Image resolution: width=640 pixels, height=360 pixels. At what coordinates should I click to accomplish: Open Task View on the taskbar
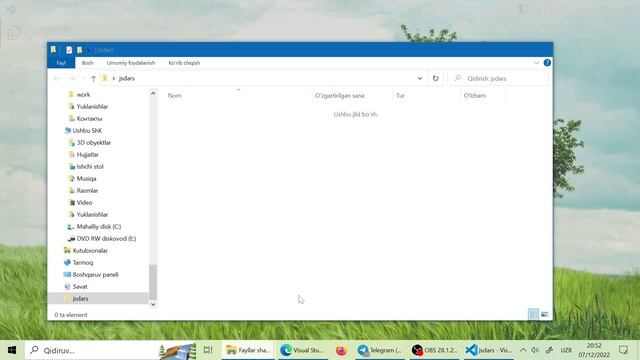point(208,350)
